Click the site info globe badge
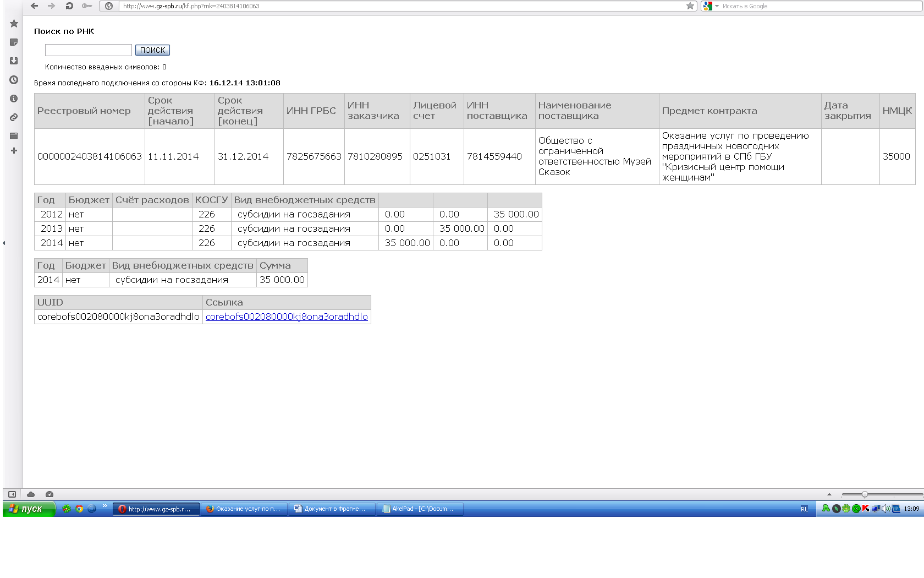Image resolution: width=924 pixels, height=578 pixels. click(x=109, y=6)
